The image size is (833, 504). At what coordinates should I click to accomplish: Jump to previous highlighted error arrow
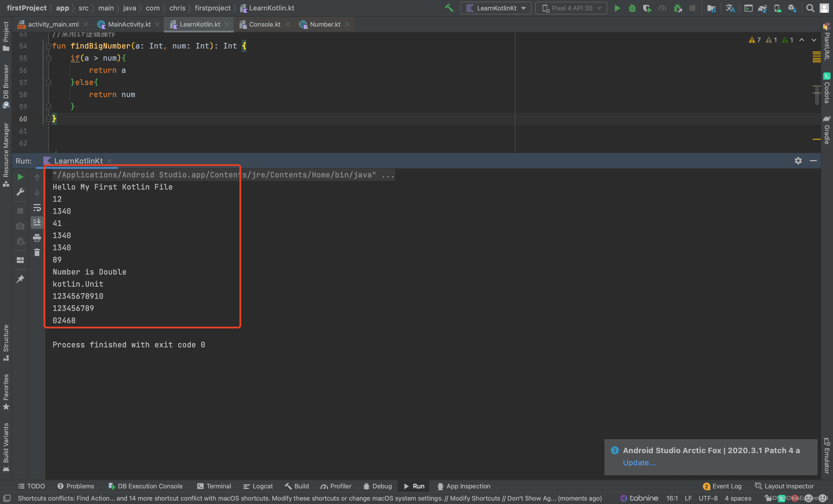click(801, 40)
